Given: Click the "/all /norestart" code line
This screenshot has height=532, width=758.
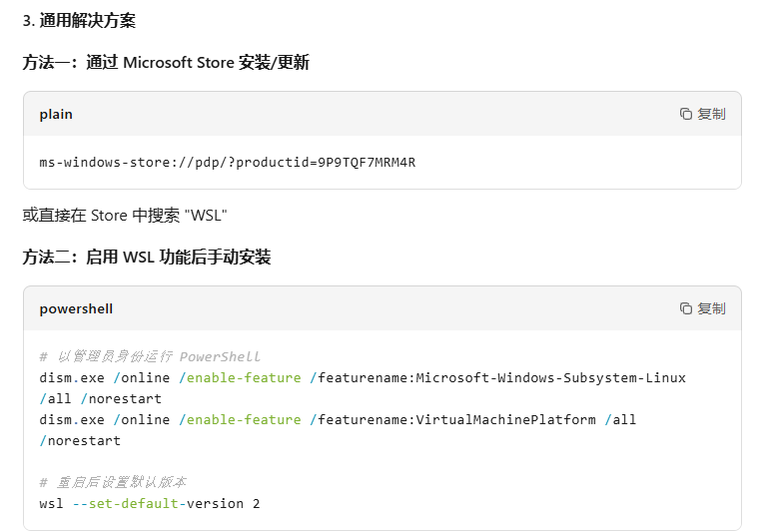Looking at the screenshot, I should pyautogui.click(x=101, y=399).
